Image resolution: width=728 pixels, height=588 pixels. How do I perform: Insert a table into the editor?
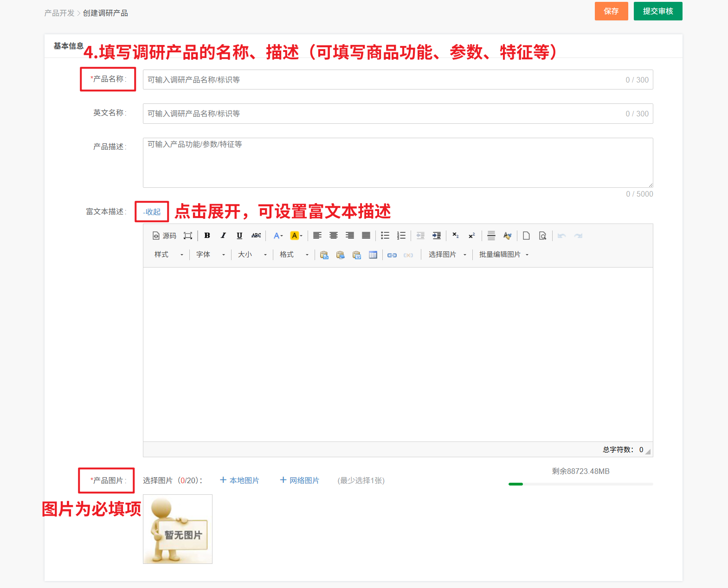[373, 255]
